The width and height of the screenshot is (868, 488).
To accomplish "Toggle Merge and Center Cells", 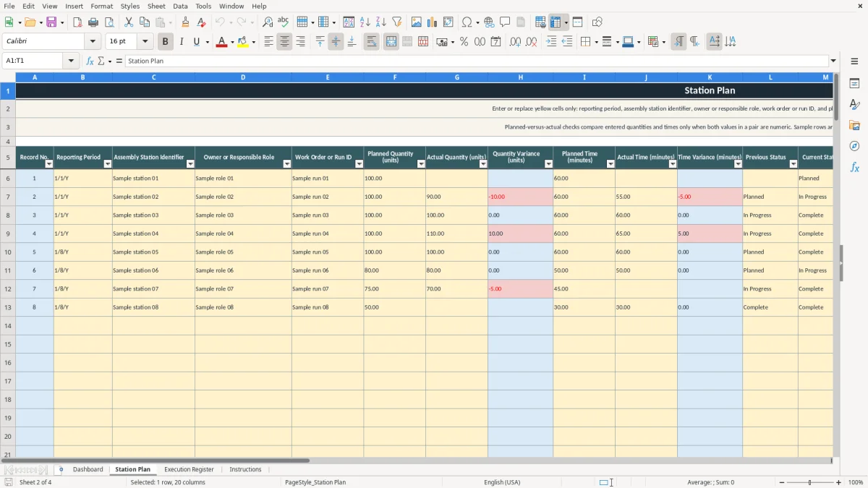I will (x=391, y=42).
